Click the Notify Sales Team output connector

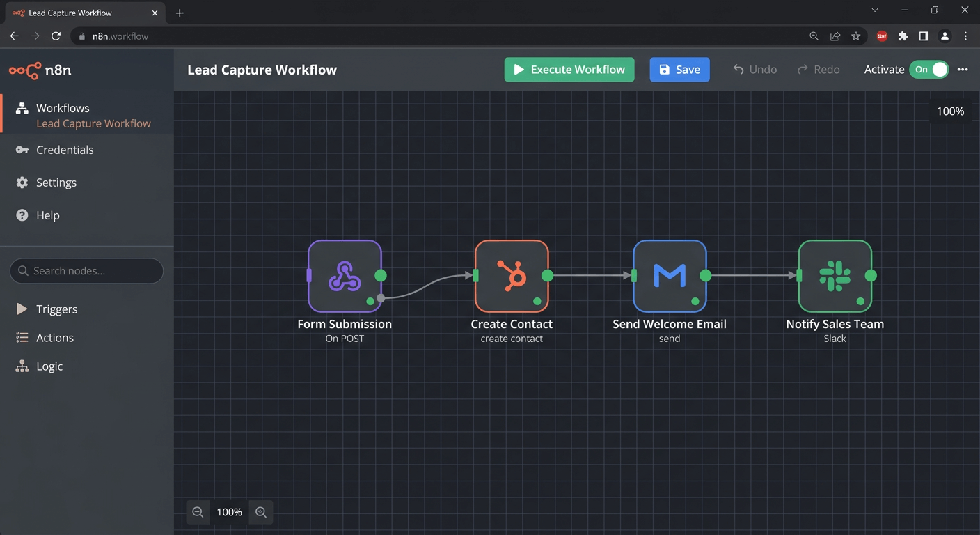coord(871,275)
